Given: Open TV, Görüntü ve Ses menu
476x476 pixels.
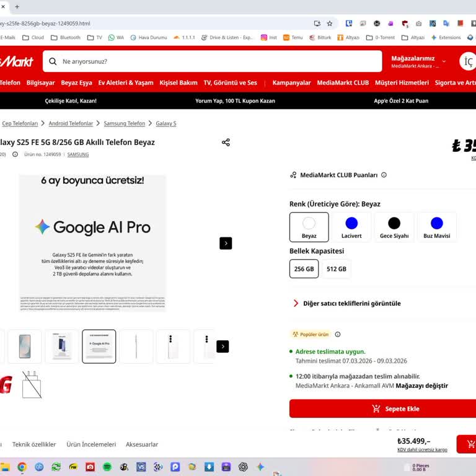Looking at the screenshot, I should [231, 82].
